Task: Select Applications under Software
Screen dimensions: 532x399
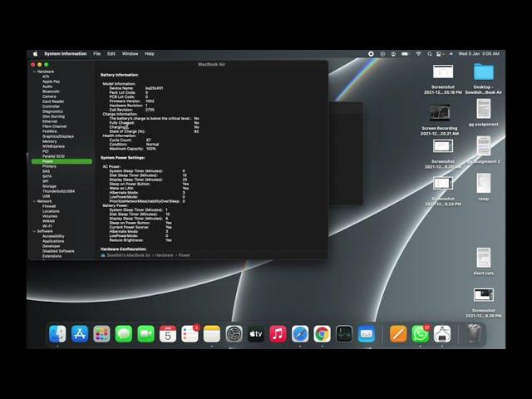Action: 53,241
